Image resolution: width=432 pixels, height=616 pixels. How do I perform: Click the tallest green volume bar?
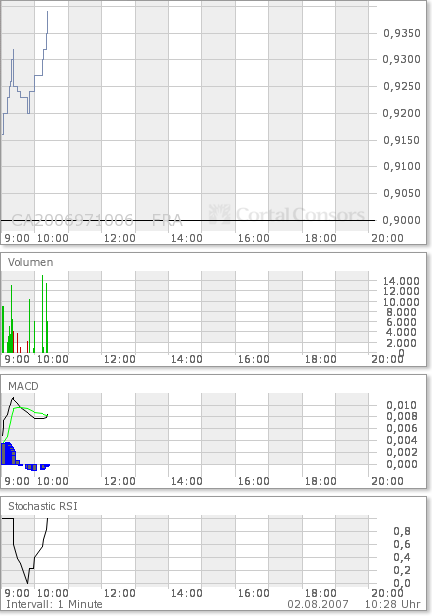click(x=42, y=314)
